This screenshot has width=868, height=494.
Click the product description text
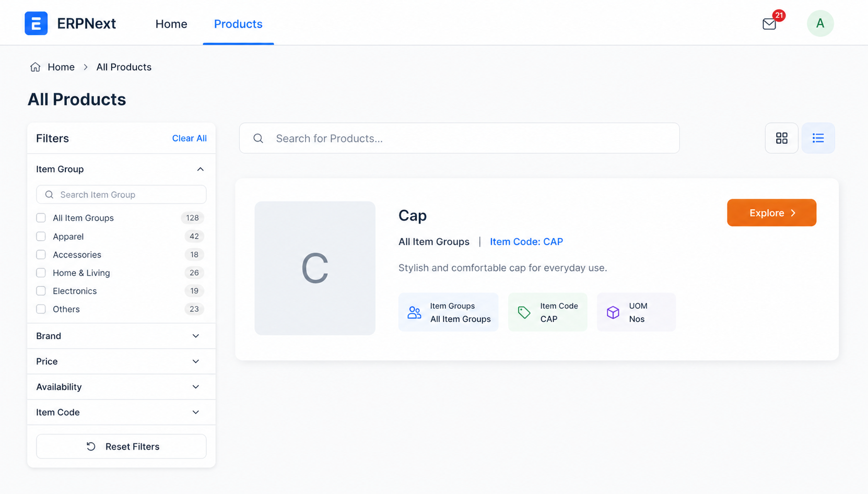(x=502, y=268)
